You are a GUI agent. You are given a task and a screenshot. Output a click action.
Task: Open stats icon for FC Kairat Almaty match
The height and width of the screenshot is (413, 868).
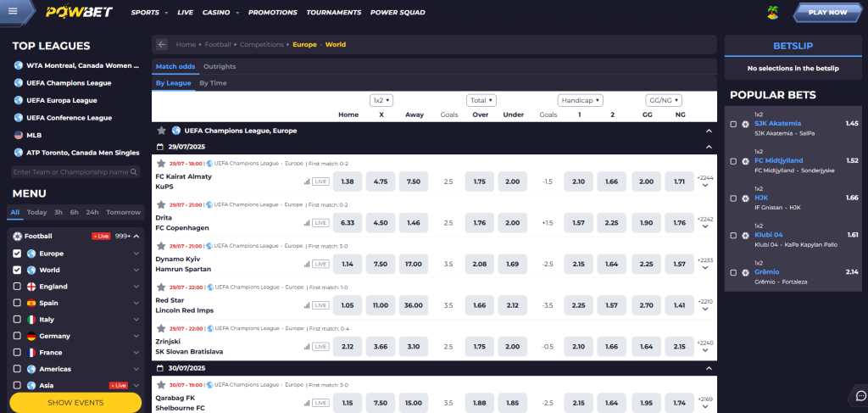tap(307, 181)
